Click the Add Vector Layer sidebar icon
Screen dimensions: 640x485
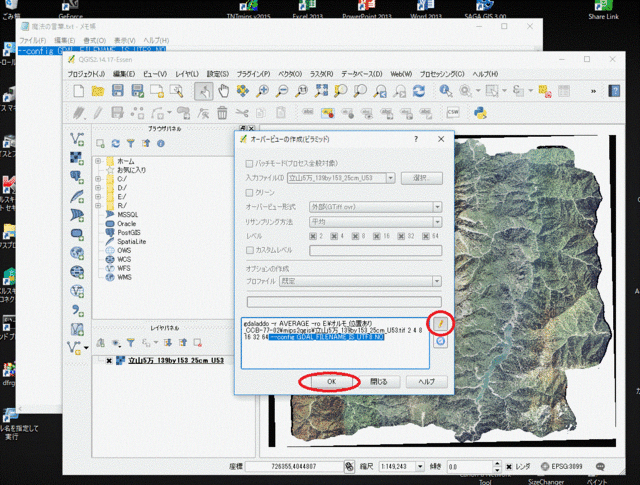pos(77,139)
